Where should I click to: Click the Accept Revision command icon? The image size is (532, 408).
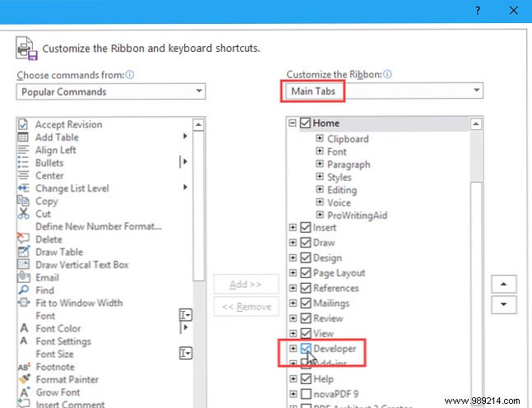23,124
